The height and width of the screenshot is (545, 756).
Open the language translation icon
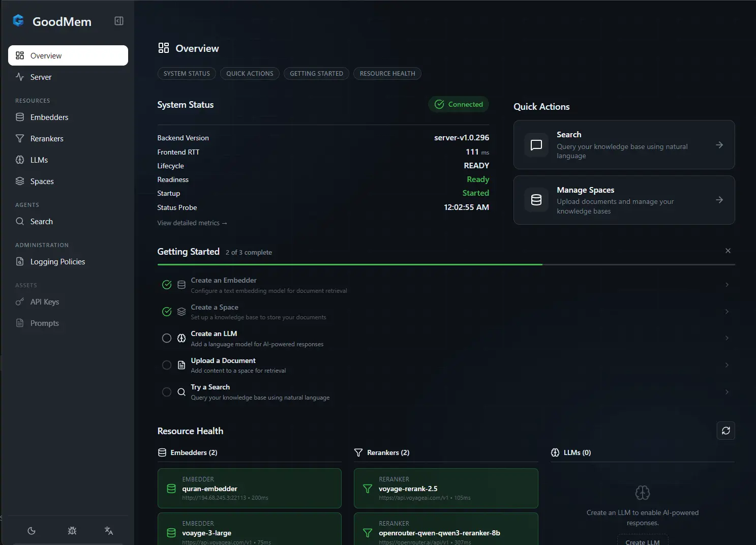click(109, 531)
